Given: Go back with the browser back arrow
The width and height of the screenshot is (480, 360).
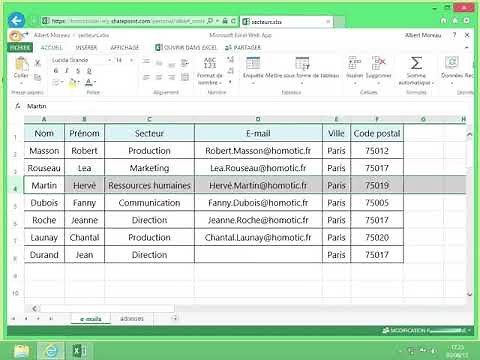Looking at the screenshot, I should (x=16, y=21).
